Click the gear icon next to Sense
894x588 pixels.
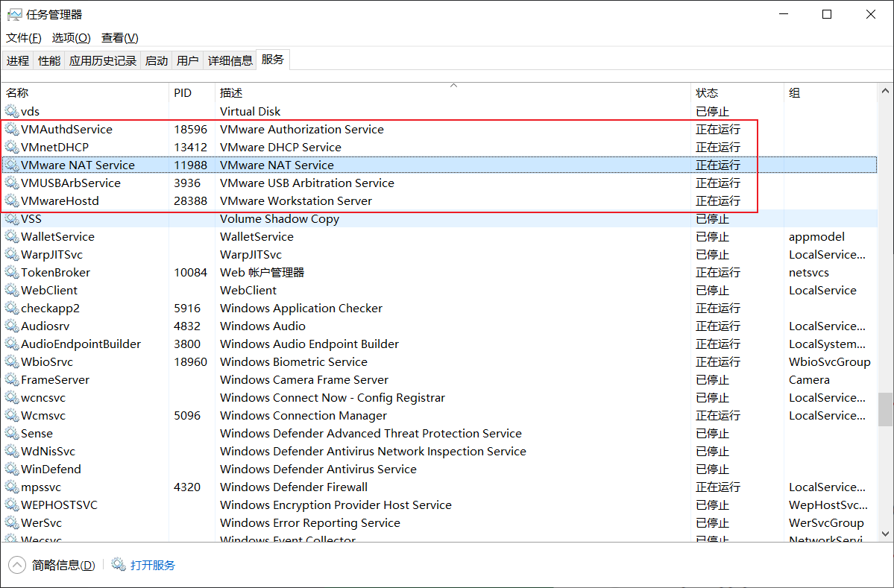[12, 434]
